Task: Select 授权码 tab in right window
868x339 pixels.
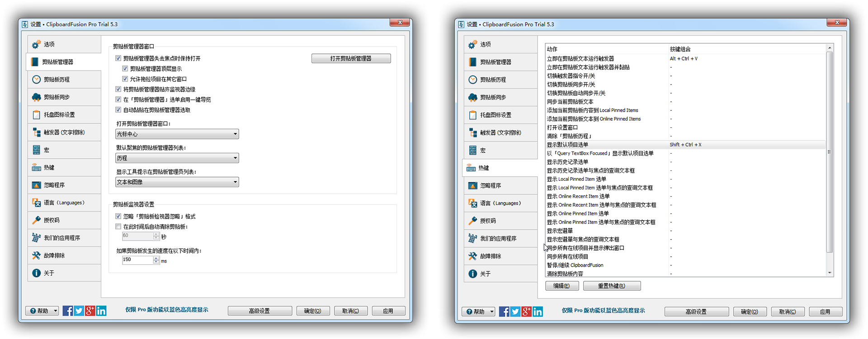Action: [x=500, y=221]
